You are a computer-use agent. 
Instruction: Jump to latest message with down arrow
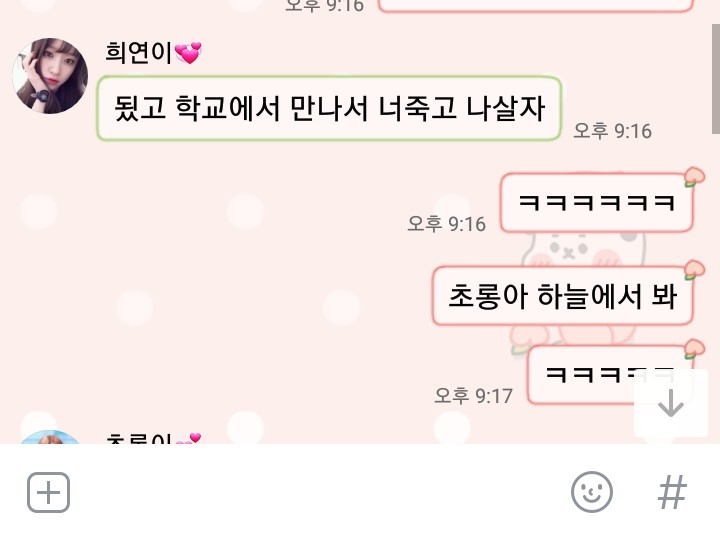click(670, 403)
